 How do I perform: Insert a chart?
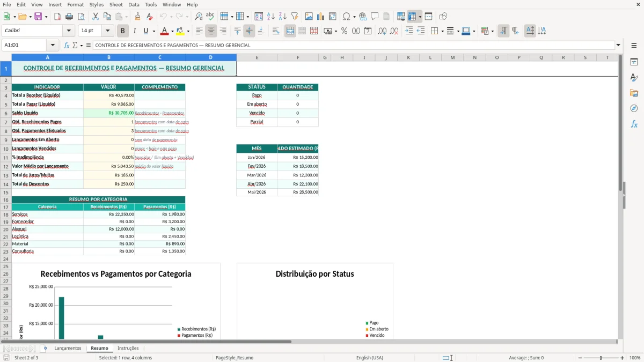tap(321, 17)
